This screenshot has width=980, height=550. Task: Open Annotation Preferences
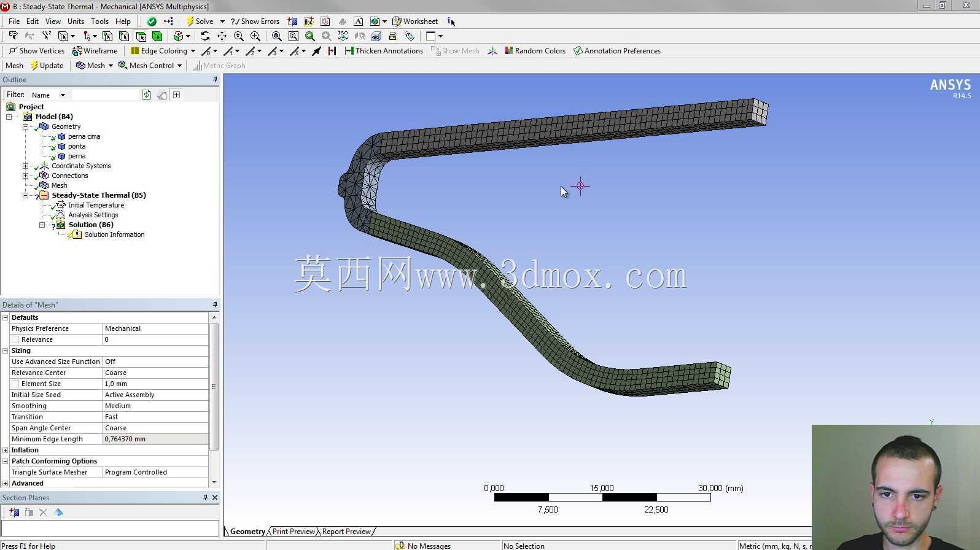point(617,51)
